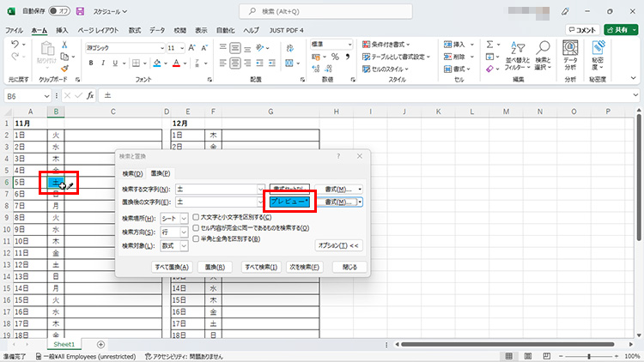Click the insert function fx icon
The image size is (644, 362).
pos(90,96)
